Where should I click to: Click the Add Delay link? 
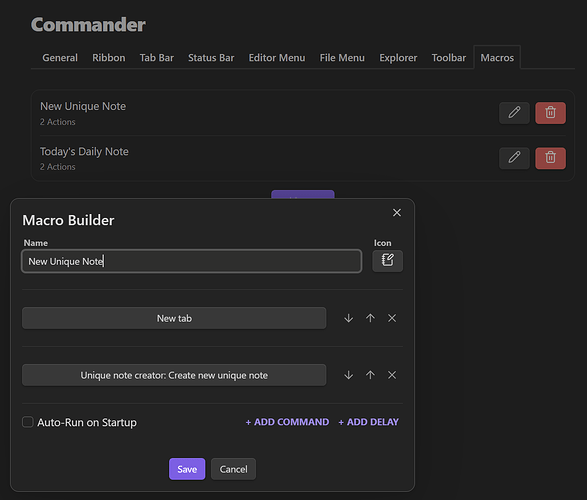coord(368,422)
